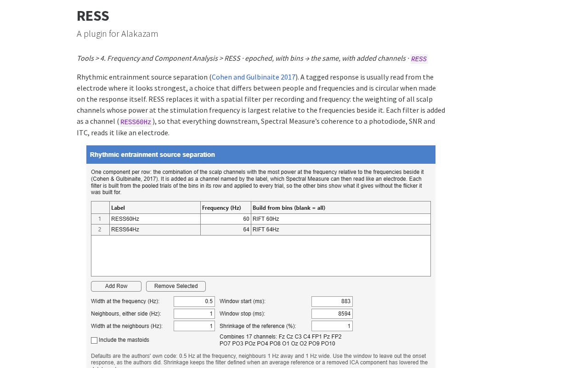Click the Neighbours, either side input field
The height and width of the screenshot is (368, 588).
tap(194, 314)
